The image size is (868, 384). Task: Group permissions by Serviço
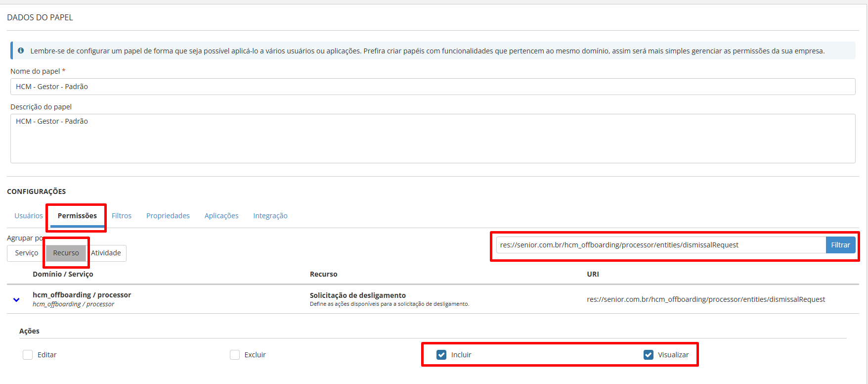[27, 253]
